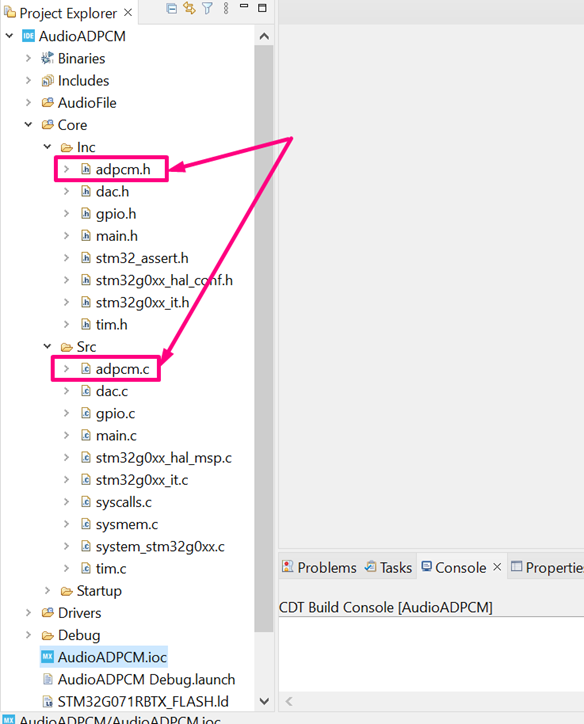Click the Console horizontal scroll left arrow
This screenshot has height=724, width=584.
[289, 701]
